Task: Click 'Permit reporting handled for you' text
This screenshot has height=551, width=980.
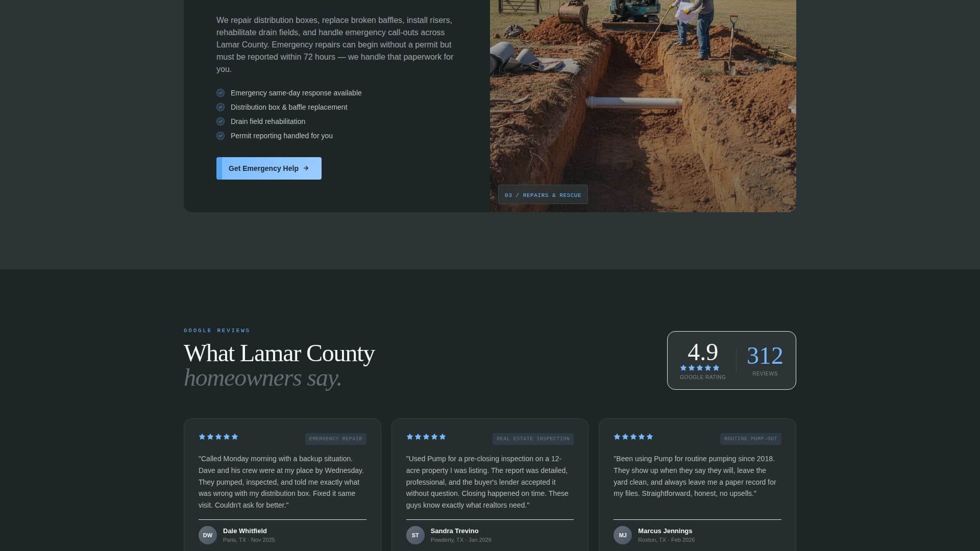Action: pos(282,136)
